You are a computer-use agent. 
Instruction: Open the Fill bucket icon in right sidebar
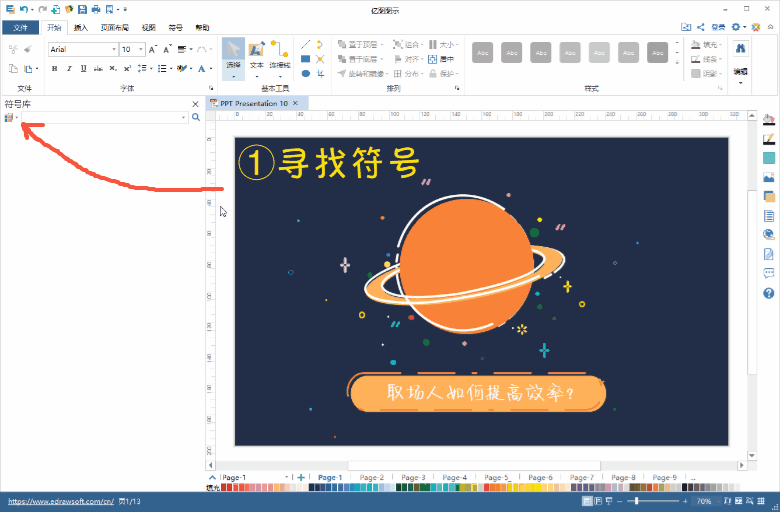769,119
